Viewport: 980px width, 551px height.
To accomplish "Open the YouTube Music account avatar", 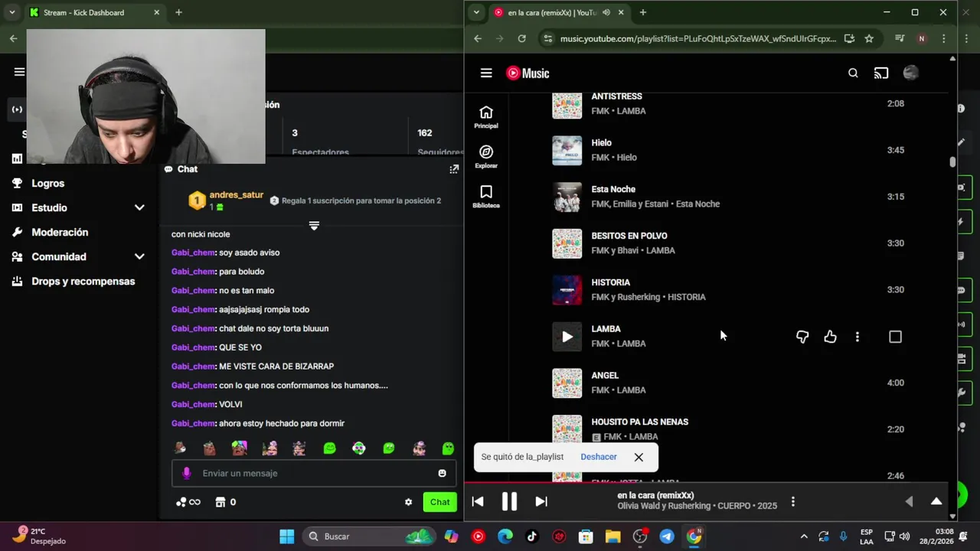I will tap(910, 73).
